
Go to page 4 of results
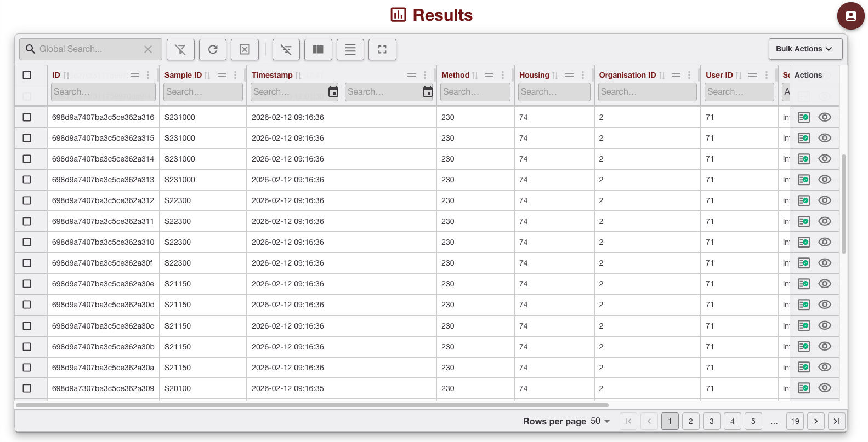click(732, 421)
